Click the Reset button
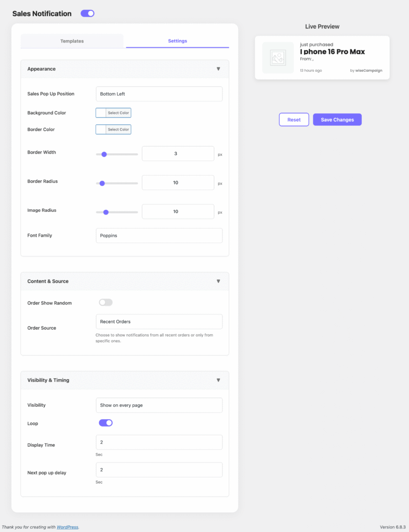This screenshot has width=409, height=532. pos(294,119)
